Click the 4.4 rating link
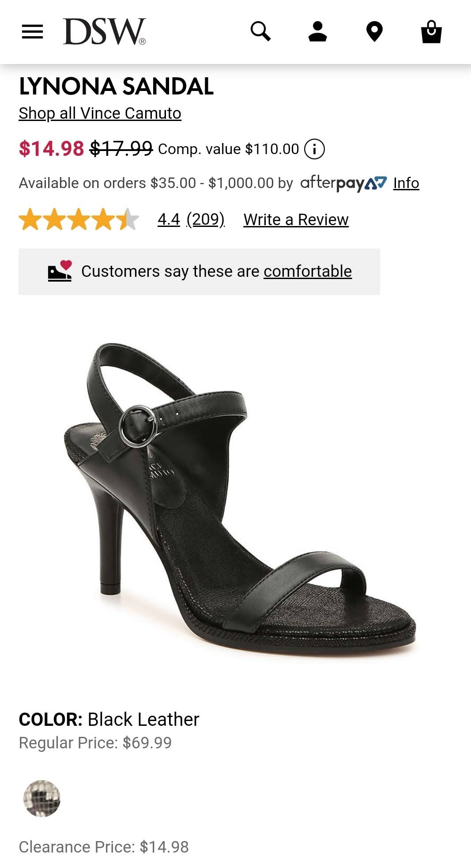471x868 pixels. 169,219
